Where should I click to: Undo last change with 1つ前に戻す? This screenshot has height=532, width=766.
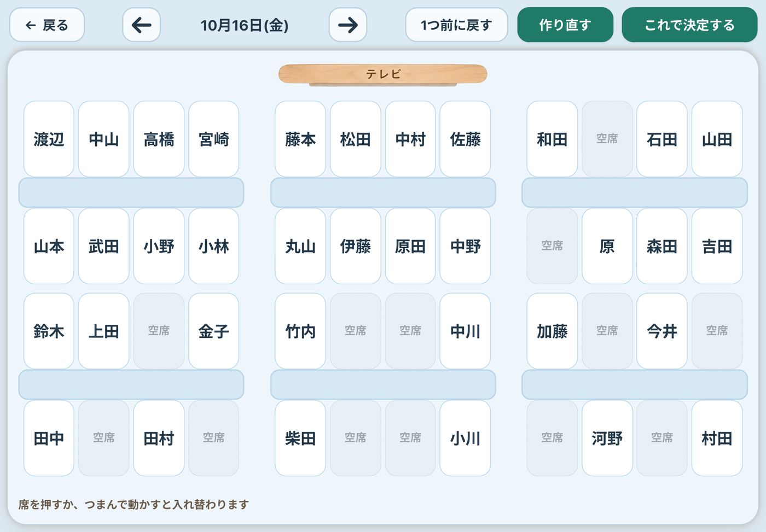tap(456, 25)
